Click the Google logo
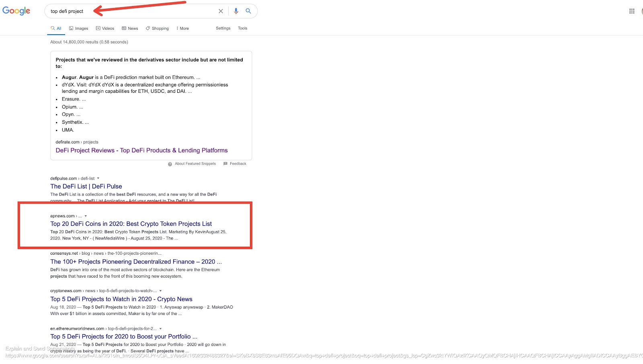 click(x=16, y=11)
